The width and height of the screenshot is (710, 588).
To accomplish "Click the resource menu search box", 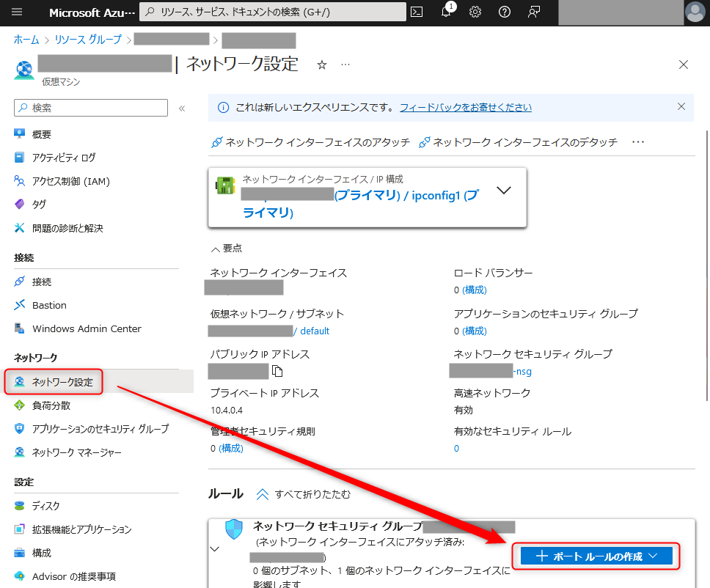I will (x=91, y=108).
